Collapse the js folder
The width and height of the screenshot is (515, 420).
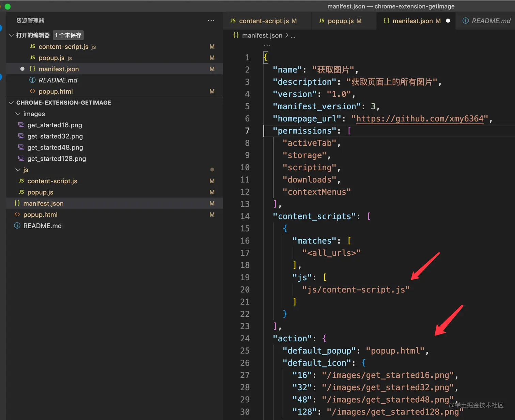pos(18,170)
